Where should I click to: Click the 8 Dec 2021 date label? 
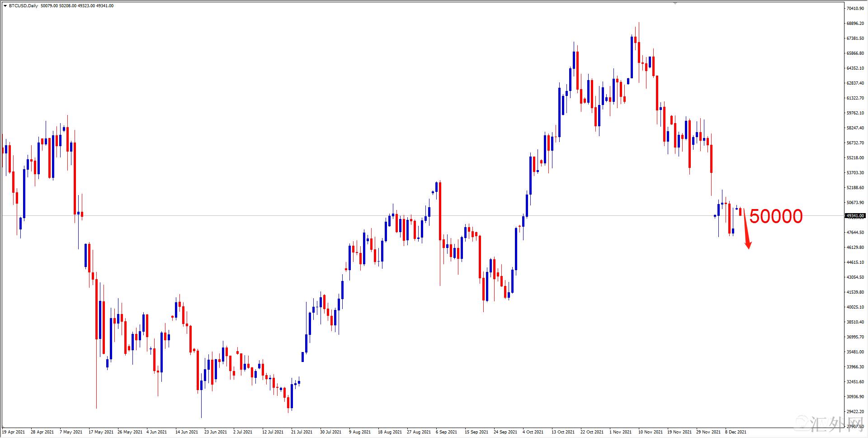[x=736, y=432]
